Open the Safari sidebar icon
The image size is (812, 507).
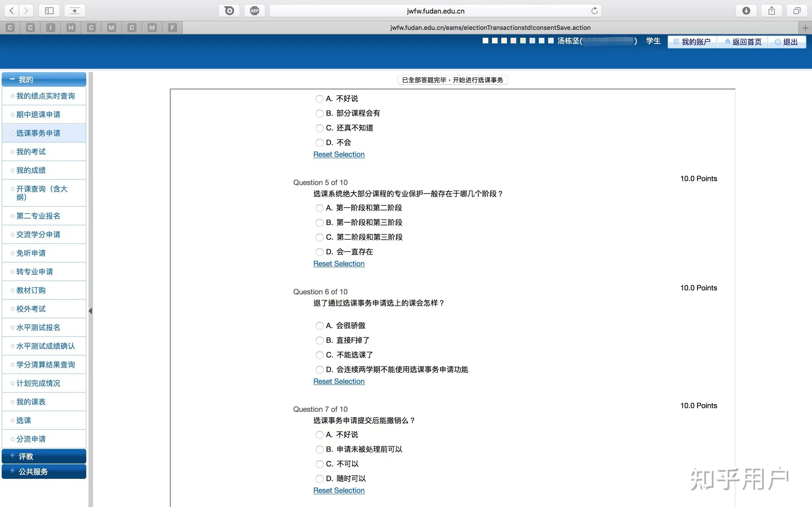pos(49,10)
